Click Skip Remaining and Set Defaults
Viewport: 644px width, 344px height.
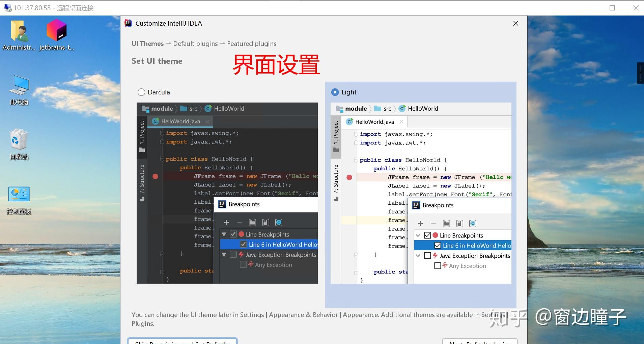[x=183, y=341]
